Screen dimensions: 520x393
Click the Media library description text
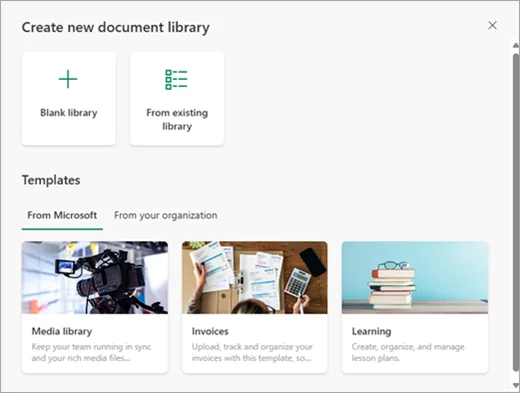91,352
